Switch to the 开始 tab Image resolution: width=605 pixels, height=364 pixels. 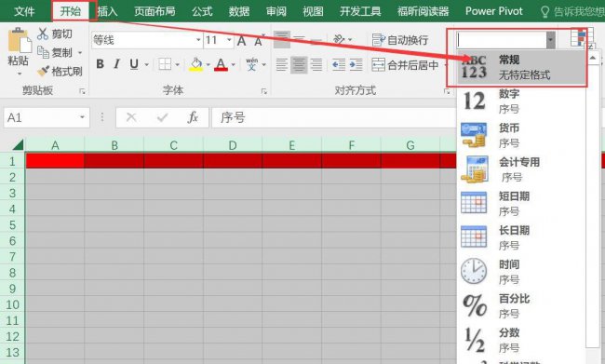[71, 11]
